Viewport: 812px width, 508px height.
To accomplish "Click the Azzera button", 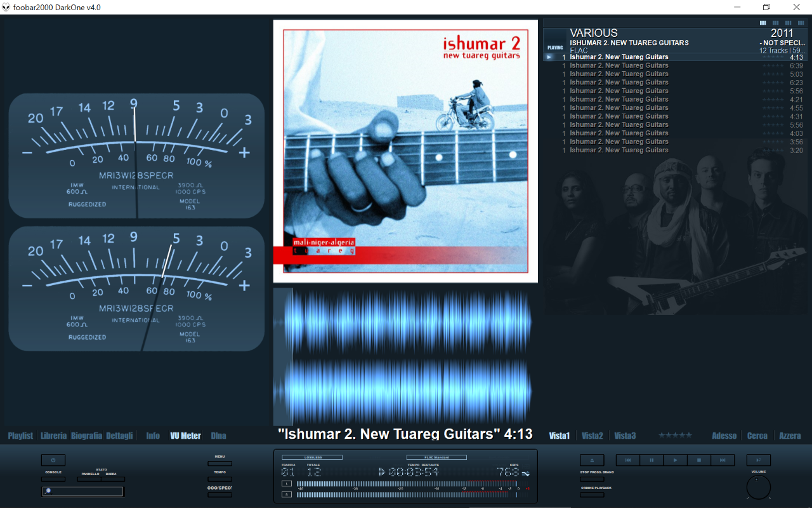I will 790,436.
